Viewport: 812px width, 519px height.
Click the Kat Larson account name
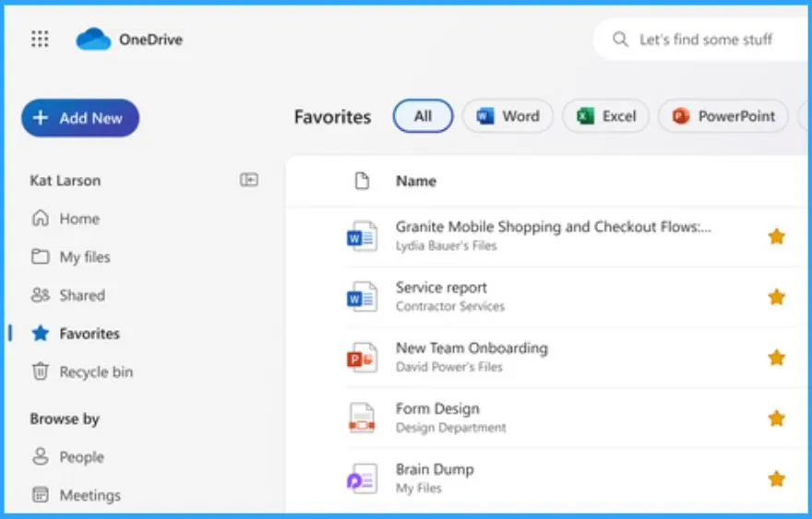(x=66, y=180)
